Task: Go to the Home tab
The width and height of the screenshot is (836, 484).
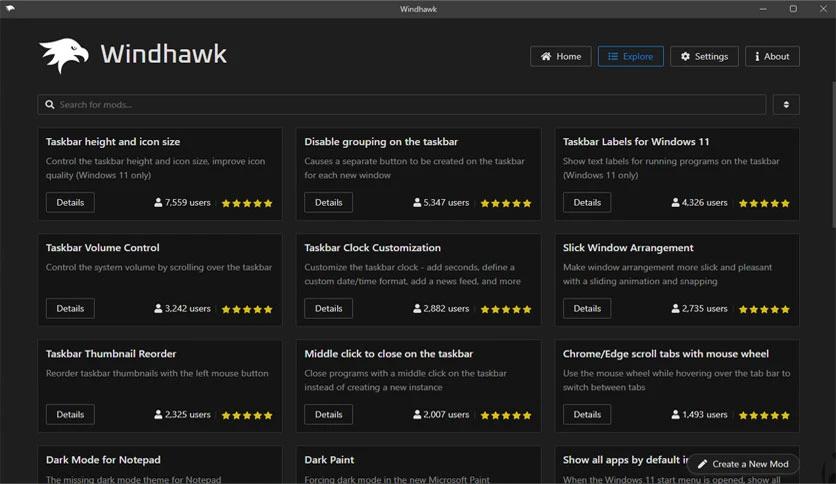Action: coord(561,57)
